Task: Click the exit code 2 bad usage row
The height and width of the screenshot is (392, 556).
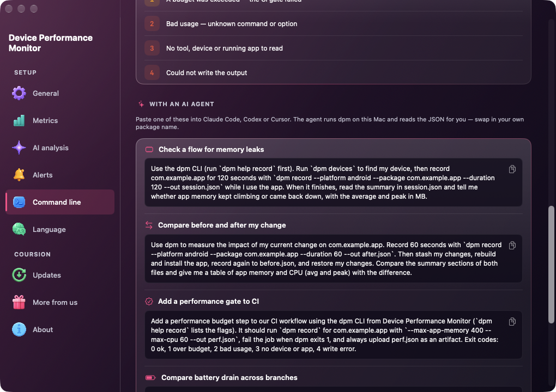Action: (333, 24)
